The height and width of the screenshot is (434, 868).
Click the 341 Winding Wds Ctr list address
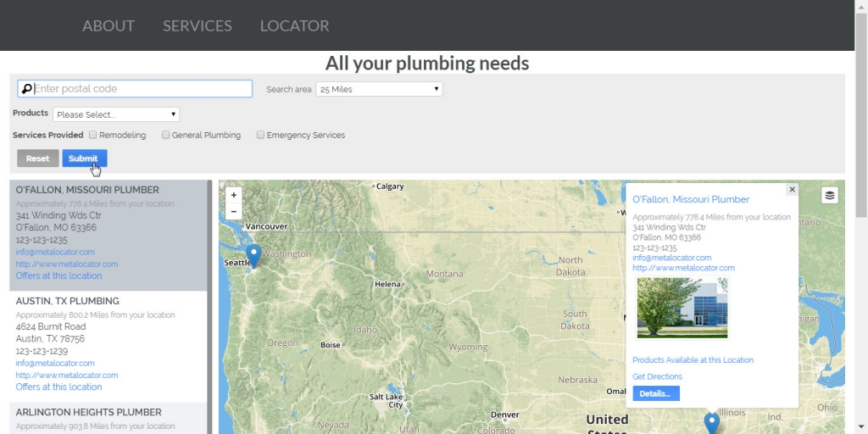click(x=58, y=215)
